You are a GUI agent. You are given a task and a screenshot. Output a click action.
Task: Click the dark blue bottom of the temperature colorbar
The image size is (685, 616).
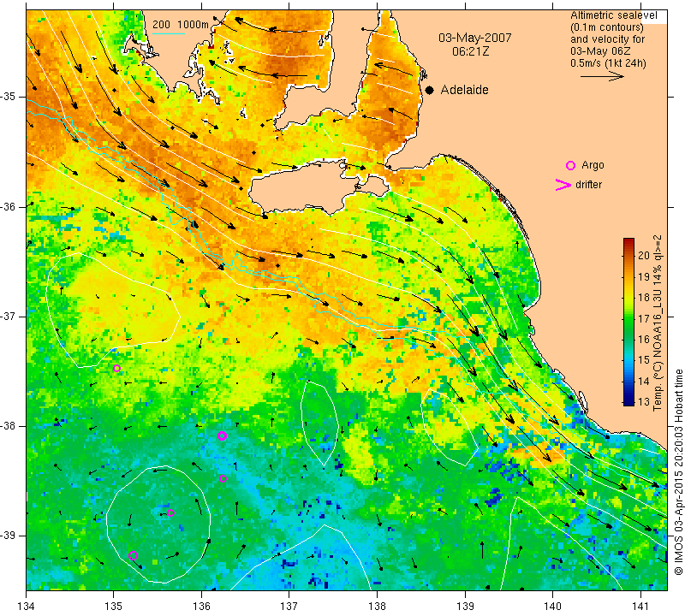point(628,400)
